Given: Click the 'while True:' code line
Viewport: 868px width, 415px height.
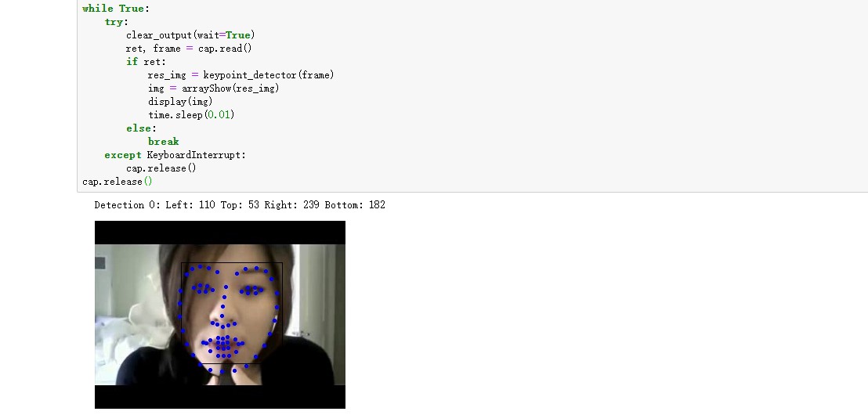Looking at the screenshot, I should (116, 9).
